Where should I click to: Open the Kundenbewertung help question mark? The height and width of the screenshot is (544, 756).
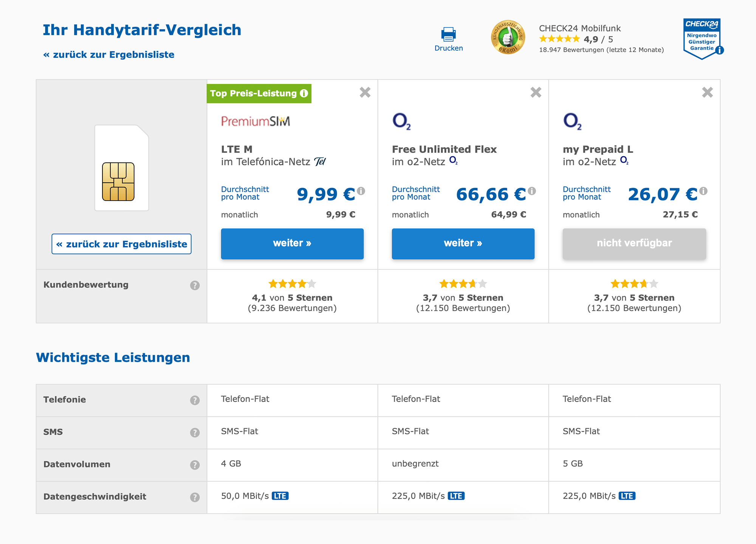[x=195, y=285]
